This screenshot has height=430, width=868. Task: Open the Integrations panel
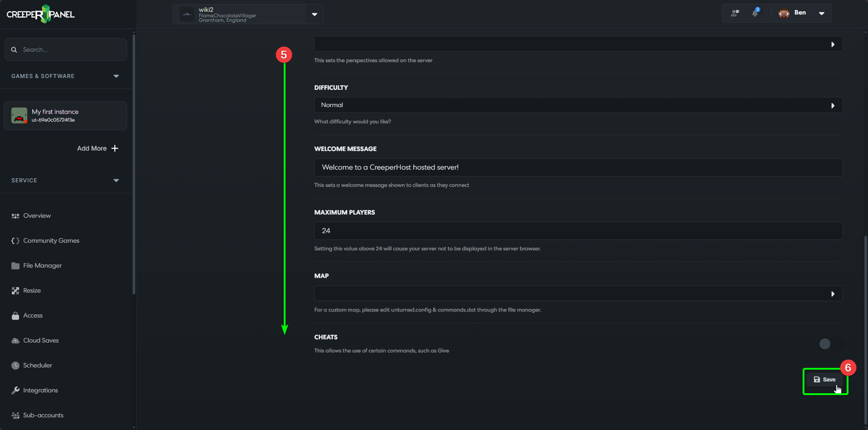(x=40, y=390)
